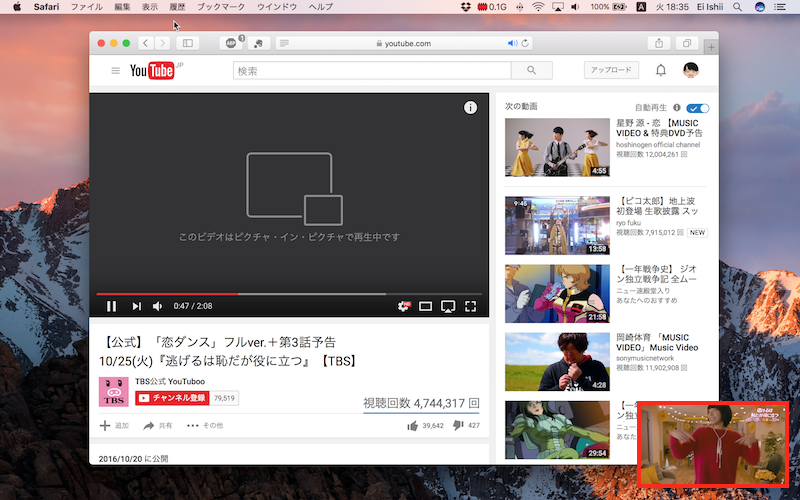Click the search magnifier button
Viewport: 800px width, 500px height.
coord(531,70)
